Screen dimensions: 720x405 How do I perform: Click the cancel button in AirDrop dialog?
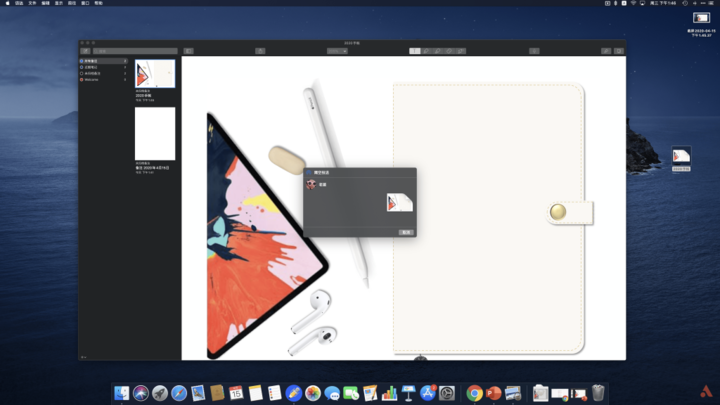pyautogui.click(x=406, y=232)
